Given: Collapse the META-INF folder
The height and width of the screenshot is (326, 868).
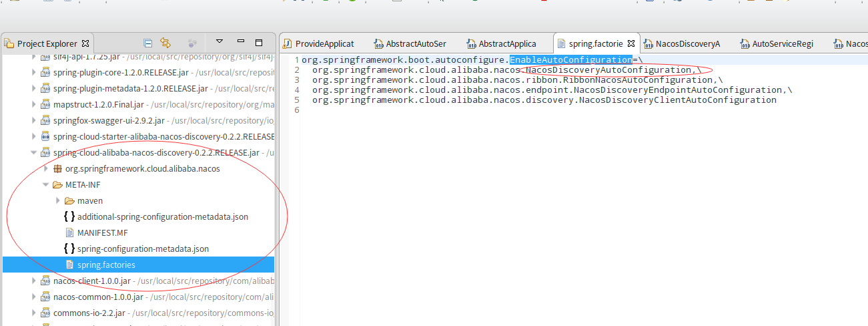Looking at the screenshot, I should [x=46, y=184].
